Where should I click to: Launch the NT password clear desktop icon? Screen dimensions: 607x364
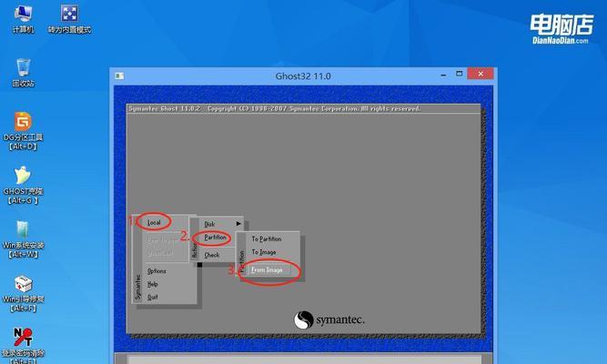pos(24,345)
